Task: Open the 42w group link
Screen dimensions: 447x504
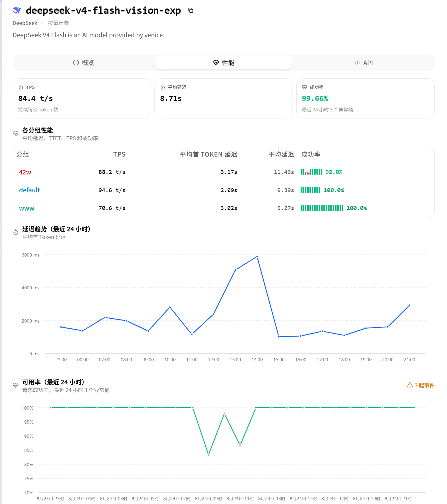Action: (x=25, y=172)
